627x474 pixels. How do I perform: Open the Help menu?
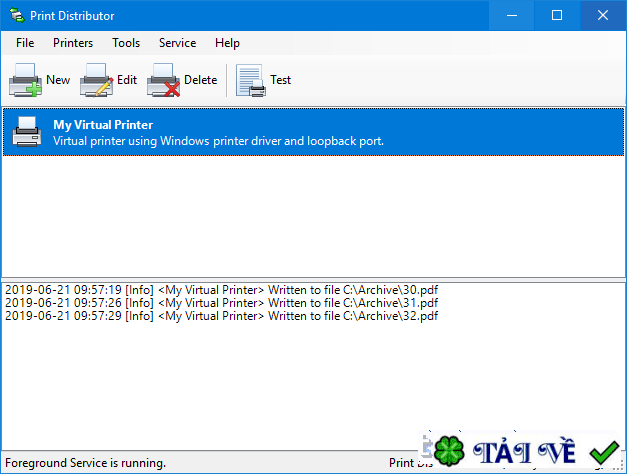click(227, 43)
